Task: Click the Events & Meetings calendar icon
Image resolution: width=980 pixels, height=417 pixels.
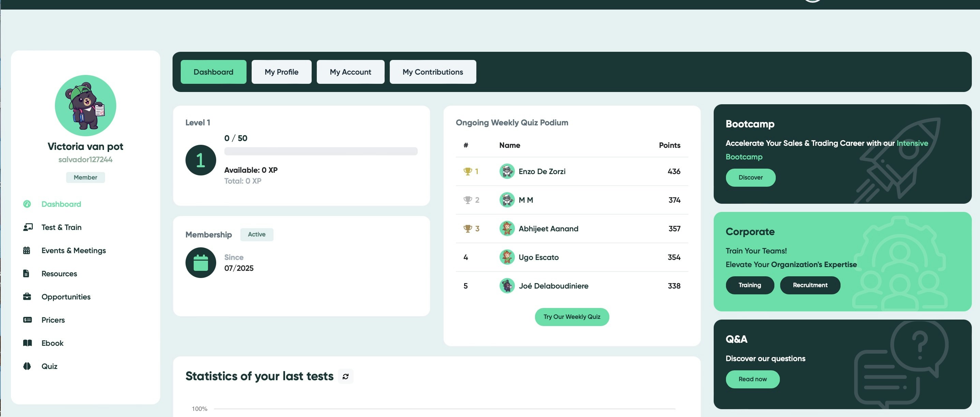Action: pos(27,250)
